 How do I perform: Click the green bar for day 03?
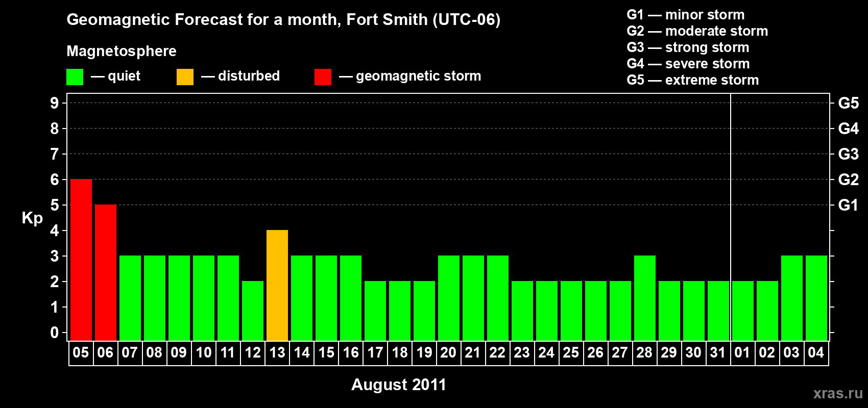(792, 298)
